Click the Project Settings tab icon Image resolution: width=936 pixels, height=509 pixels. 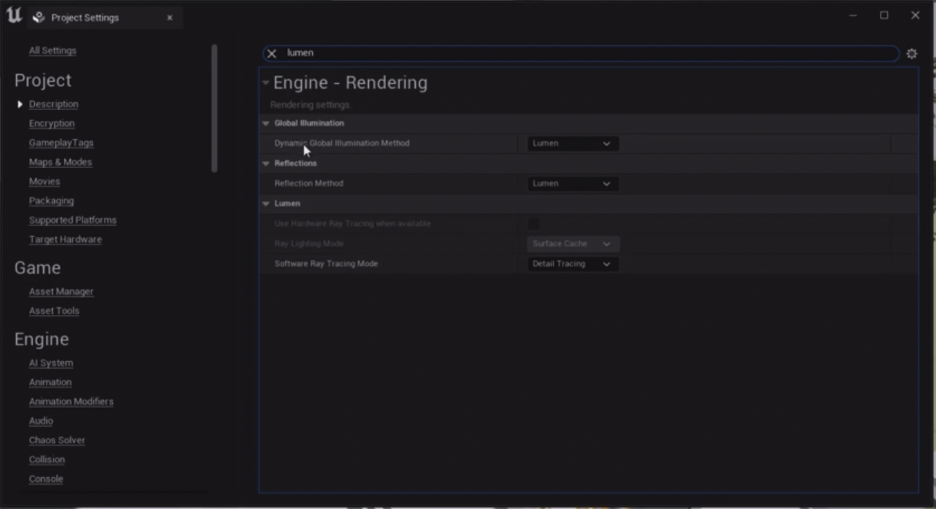tap(39, 17)
